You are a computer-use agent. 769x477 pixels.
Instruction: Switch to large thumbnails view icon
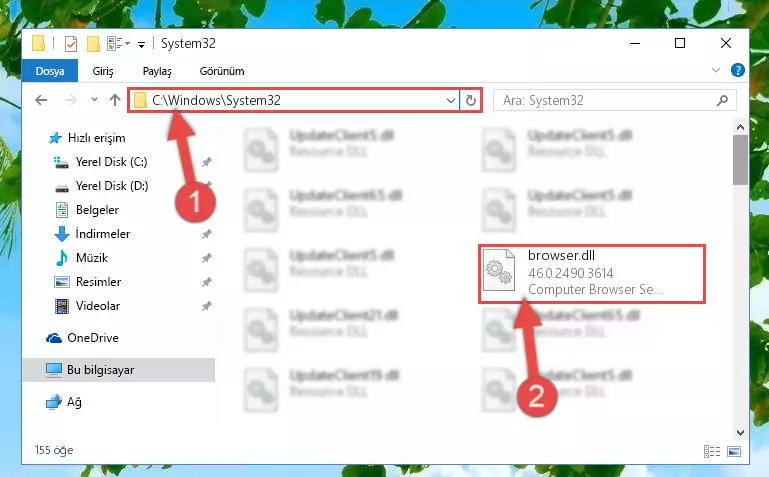point(734,451)
